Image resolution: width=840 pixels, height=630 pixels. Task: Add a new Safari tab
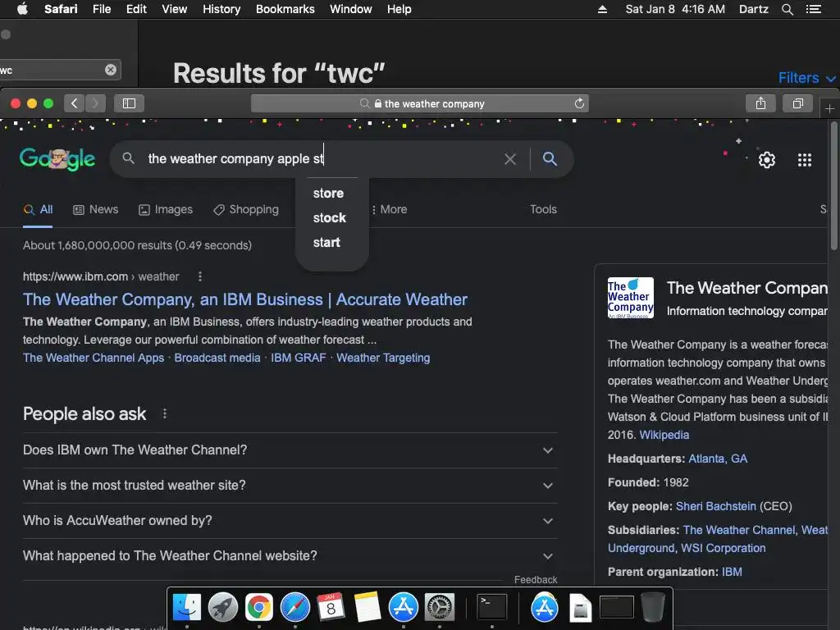click(x=830, y=109)
